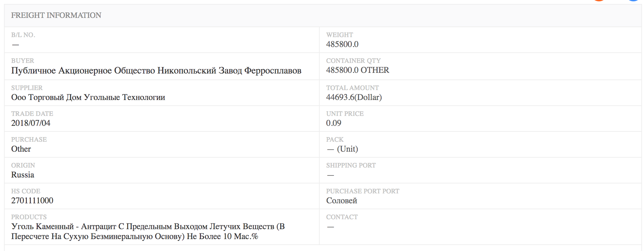The height and width of the screenshot is (251, 644).
Task: Click the unit price value 0.09
Action: [334, 123]
